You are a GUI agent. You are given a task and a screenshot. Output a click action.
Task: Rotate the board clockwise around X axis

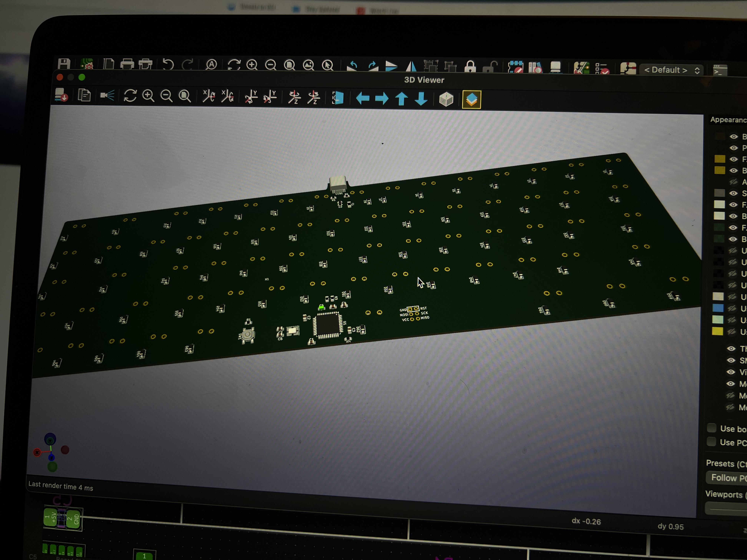pos(209,96)
